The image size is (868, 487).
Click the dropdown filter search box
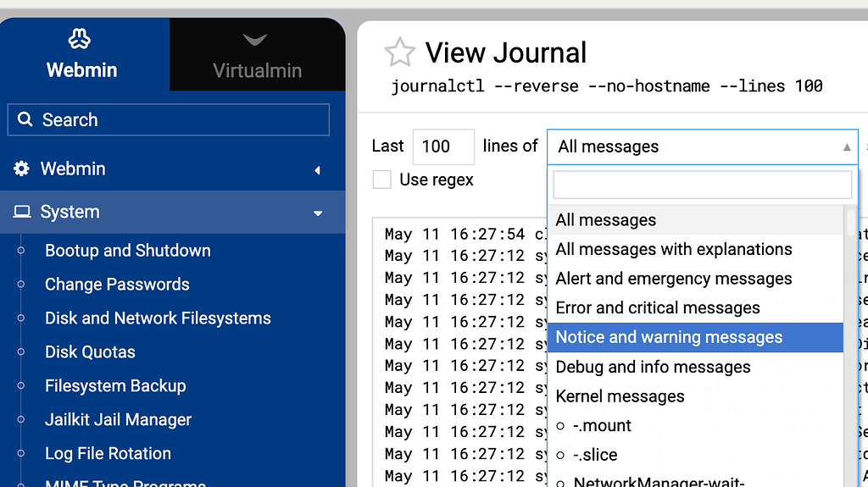[x=703, y=185]
